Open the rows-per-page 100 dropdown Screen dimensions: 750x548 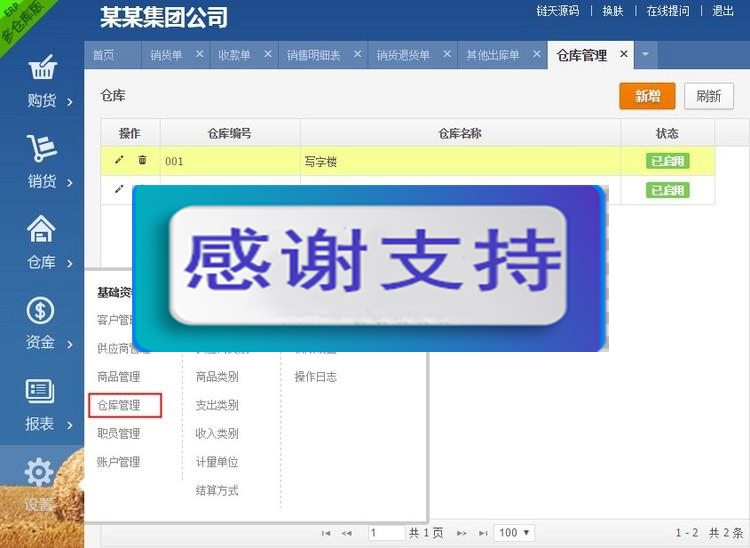(x=514, y=533)
